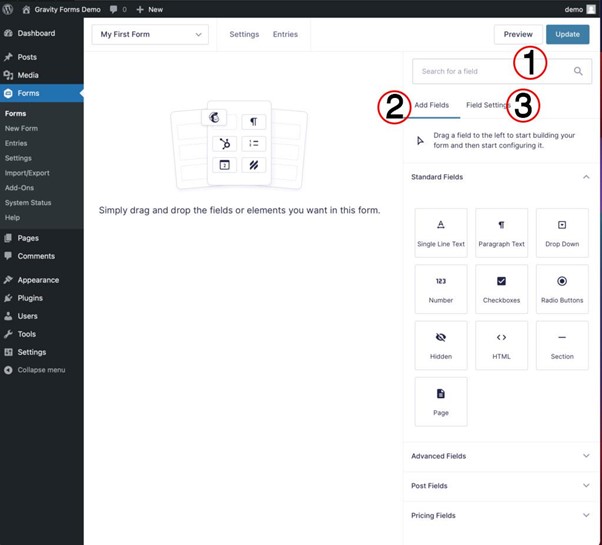
Task: Focus the Search for a field box
Action: tap(502, 71)
